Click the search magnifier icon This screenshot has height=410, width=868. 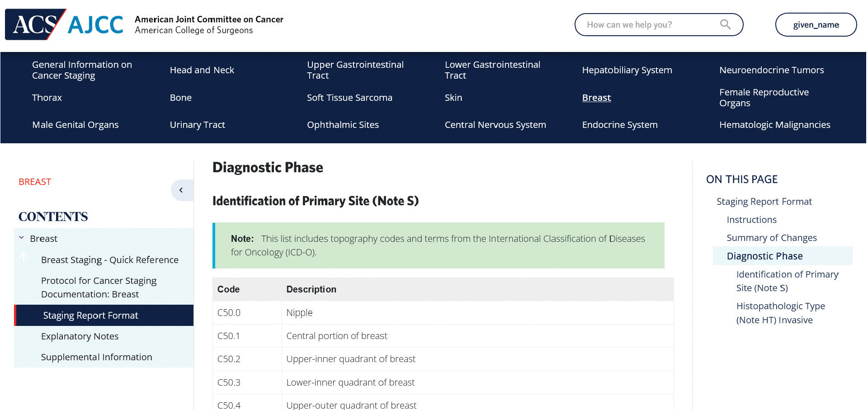(x=725, y=24)
